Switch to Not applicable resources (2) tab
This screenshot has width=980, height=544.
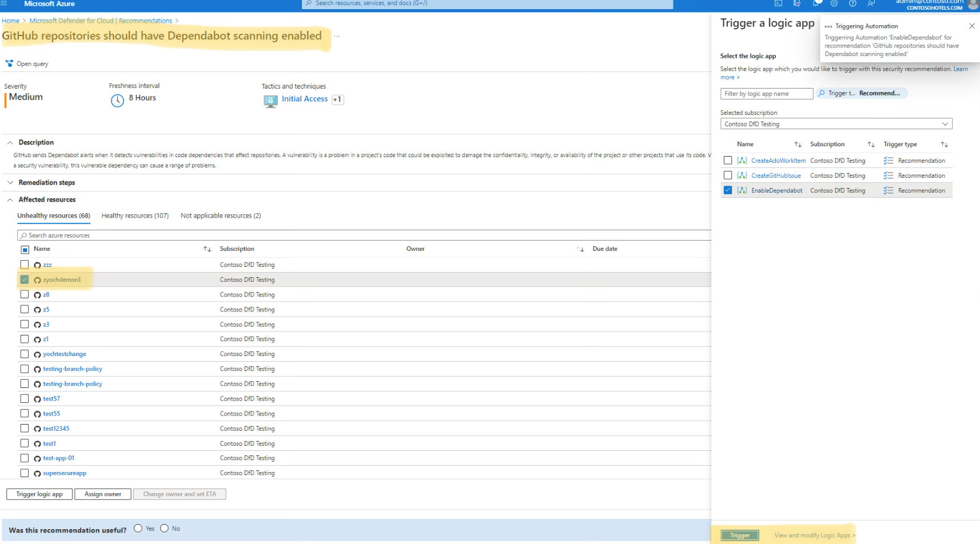tap(221, 215)
